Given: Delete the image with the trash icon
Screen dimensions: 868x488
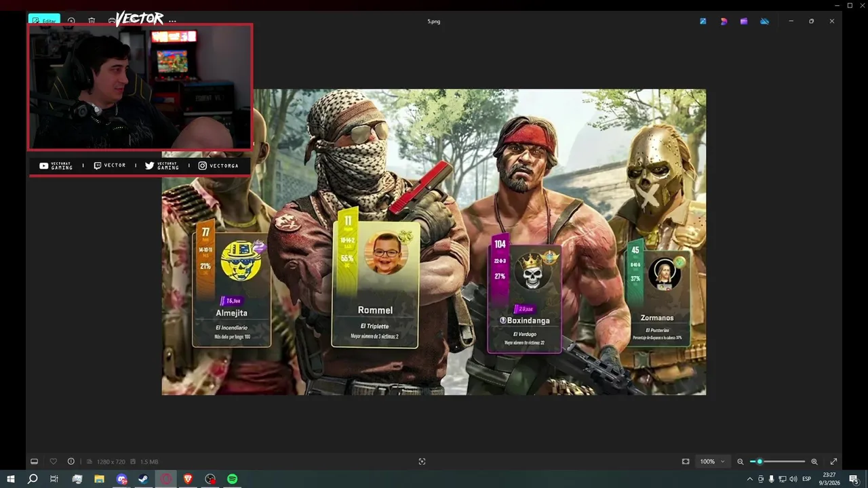Looking at the screenshot, I should (x=92, y=21).
